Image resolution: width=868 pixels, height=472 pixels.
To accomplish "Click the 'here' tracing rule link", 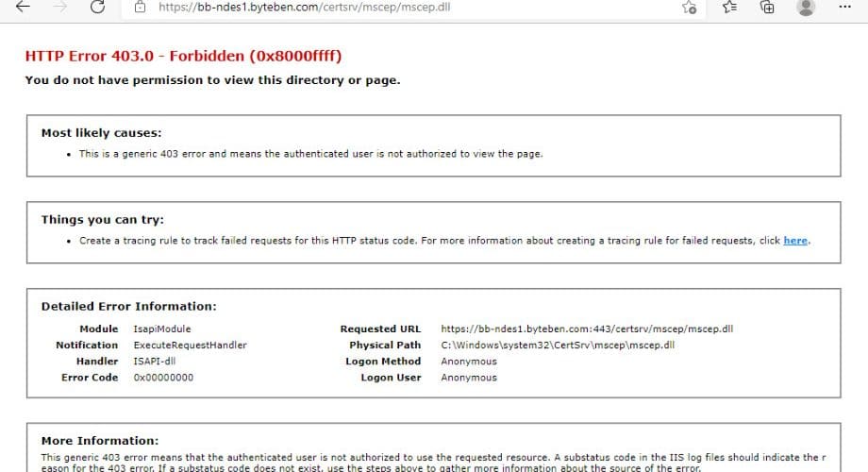I will click(795, 241).
